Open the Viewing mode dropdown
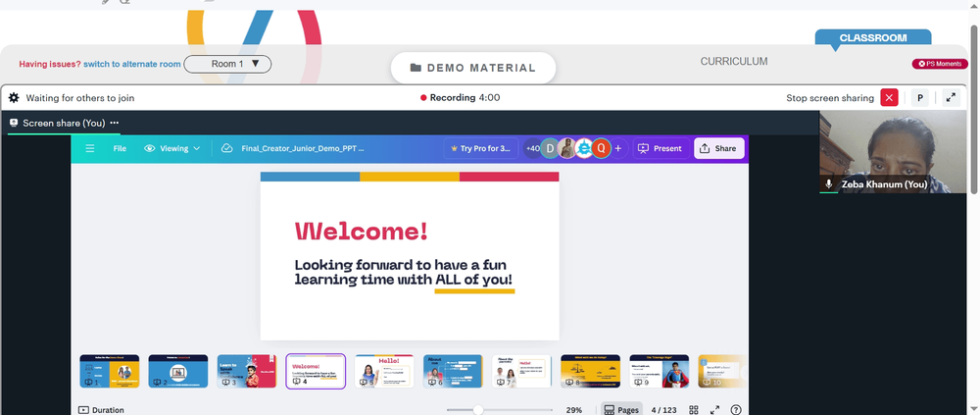980x415 pixels. [171, 148]
